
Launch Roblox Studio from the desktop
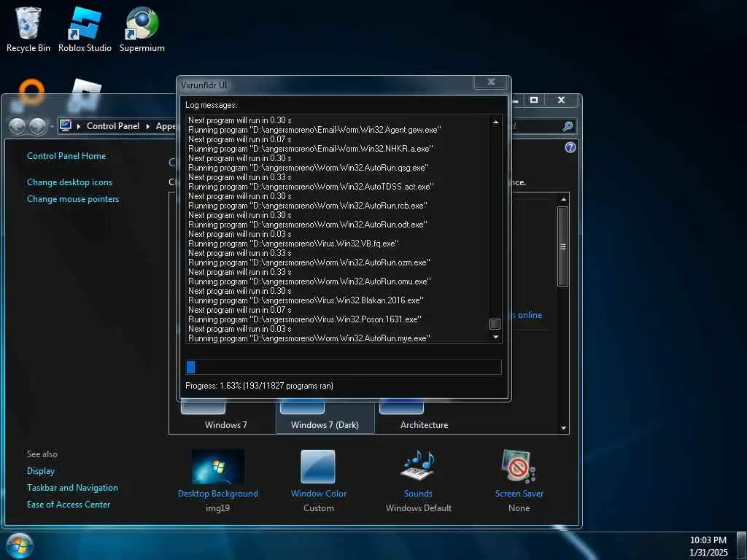85,29
